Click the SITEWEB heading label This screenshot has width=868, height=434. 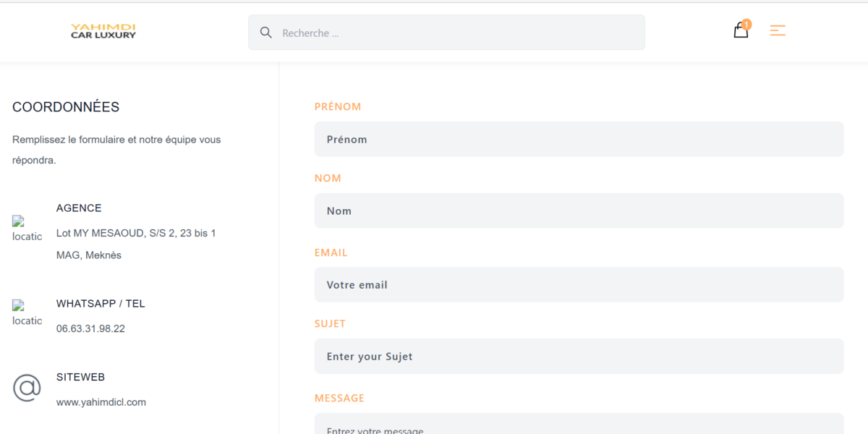tap(80, 377)
